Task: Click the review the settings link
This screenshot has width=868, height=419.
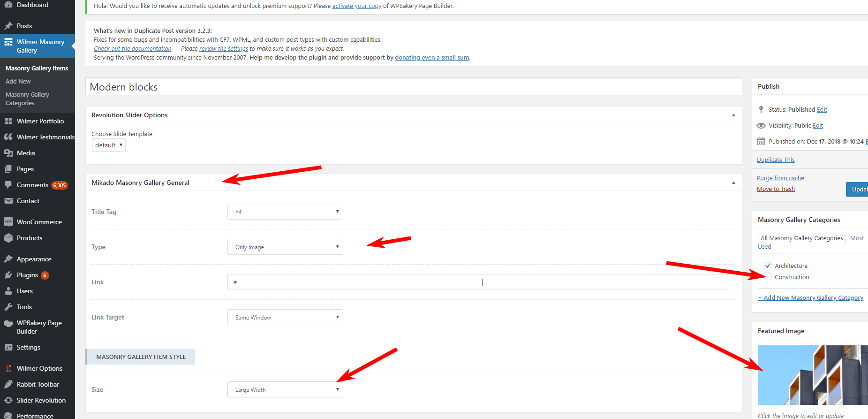Action: [224, 48]
